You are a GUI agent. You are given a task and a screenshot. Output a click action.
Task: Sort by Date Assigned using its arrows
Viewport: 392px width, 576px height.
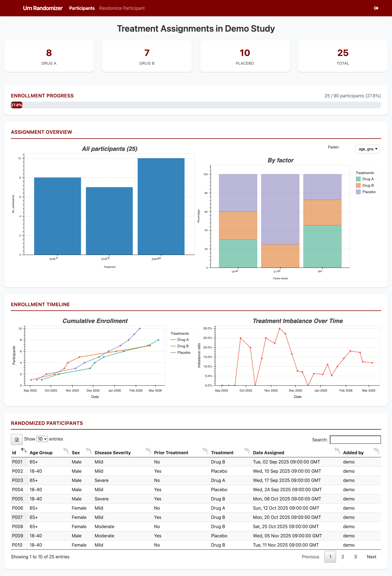[337, 450]
